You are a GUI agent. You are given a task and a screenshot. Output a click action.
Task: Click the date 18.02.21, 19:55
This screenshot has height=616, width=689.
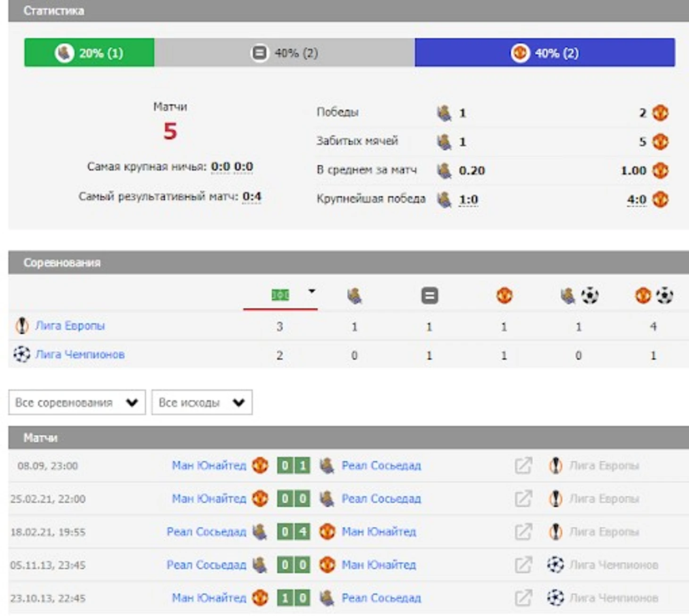[x=48, y=532]
